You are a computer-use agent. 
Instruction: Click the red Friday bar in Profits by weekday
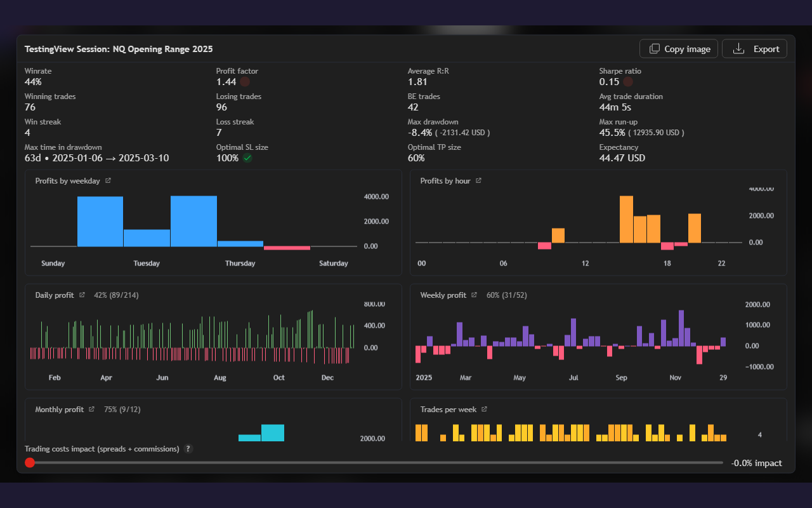(287, 248)
